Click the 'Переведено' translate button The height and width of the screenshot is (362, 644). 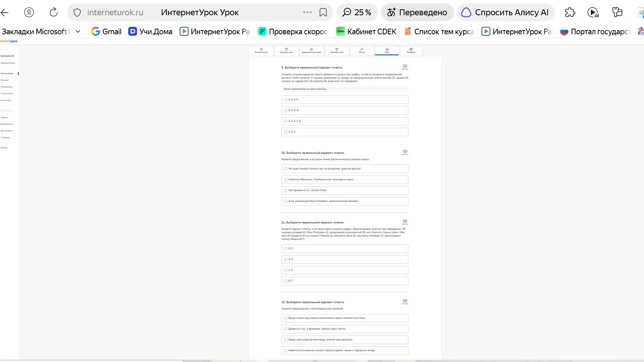pyautogui.click(x=417, y=12)
